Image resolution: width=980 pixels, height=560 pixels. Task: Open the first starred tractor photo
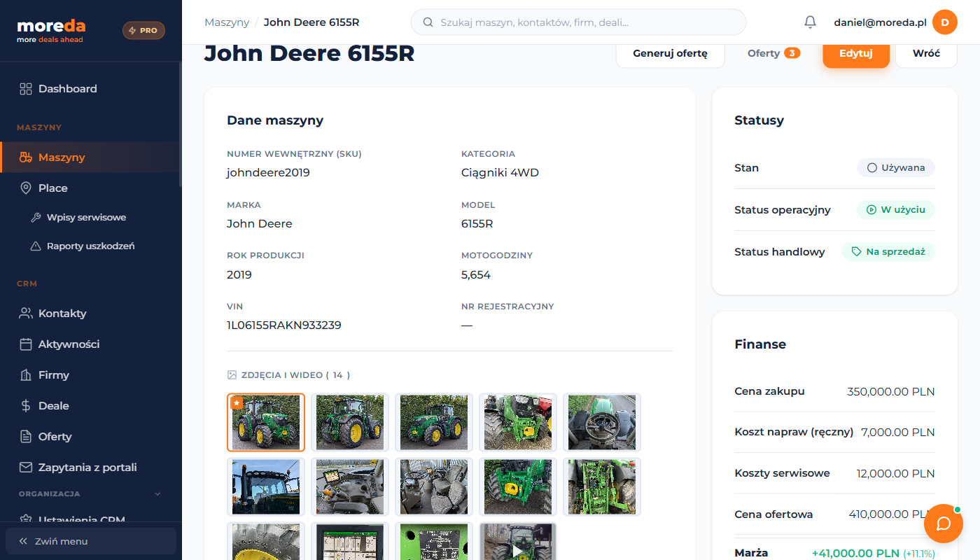point(266,422)
